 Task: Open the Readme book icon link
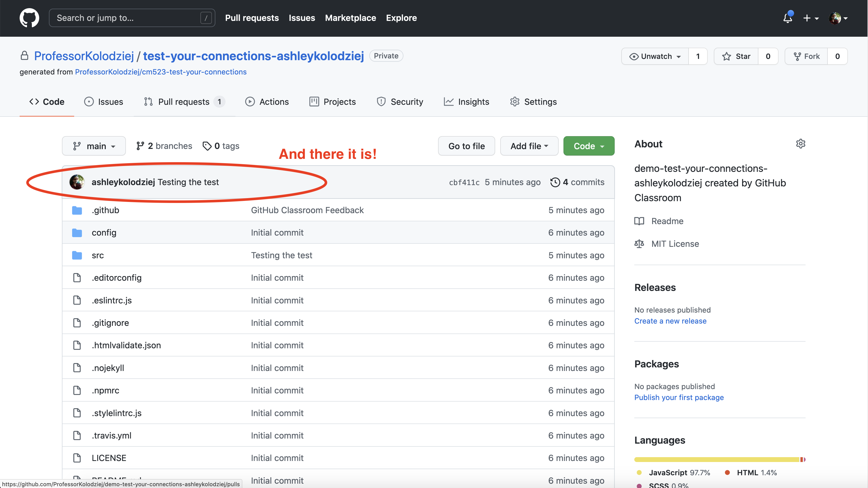coord(639,221)
